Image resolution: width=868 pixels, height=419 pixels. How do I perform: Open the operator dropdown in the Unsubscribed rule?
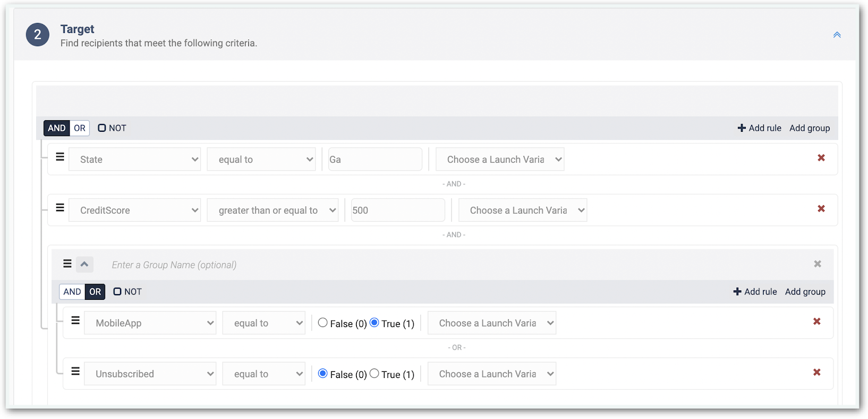264,374
